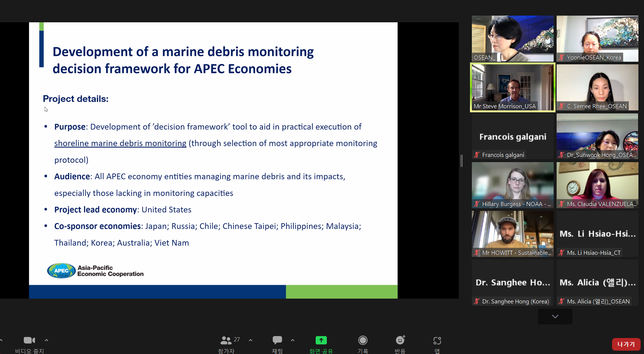Click the APEC logo on the slide
The image size is (644, 354).
click(61, 271)
